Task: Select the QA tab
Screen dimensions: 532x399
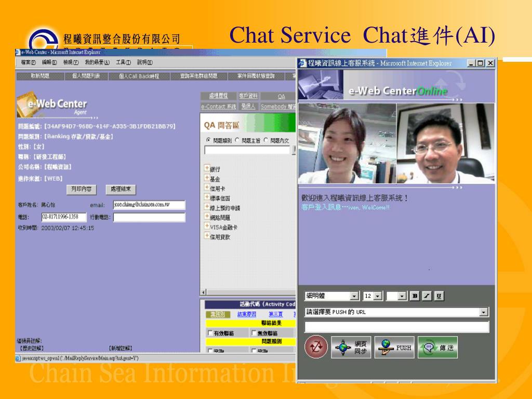Action: (281, 96)
